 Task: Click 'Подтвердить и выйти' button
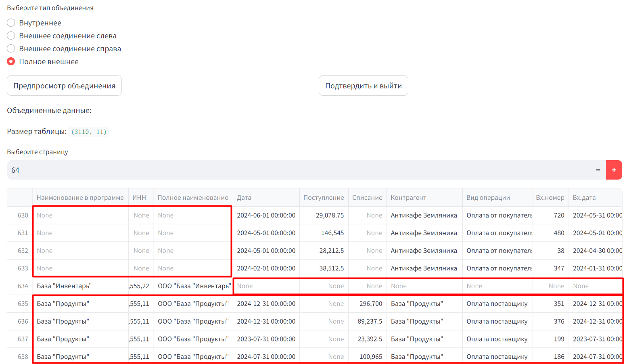click(x=363, y=86)
